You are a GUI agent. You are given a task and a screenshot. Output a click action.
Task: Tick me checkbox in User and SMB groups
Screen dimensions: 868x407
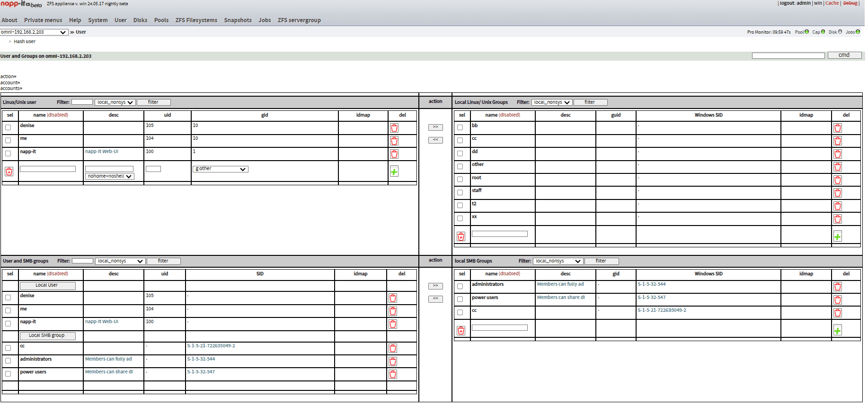pos(8,311)
